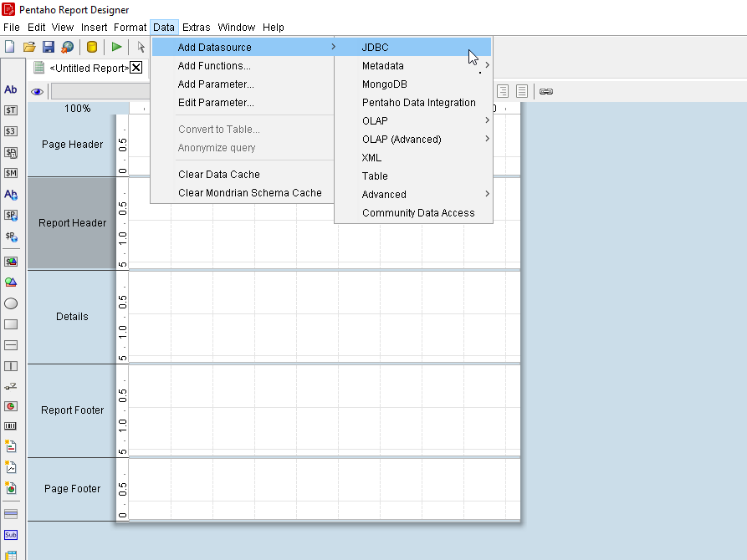Choose the line-sparkline element in the palette
The image size is (747, 560).
tap(11, 467)
